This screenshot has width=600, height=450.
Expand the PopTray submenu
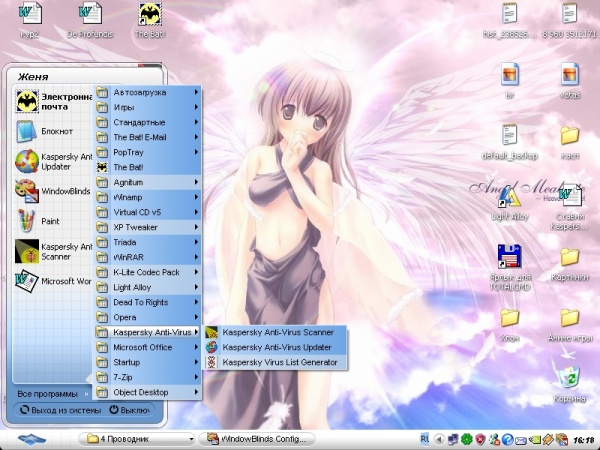(148, 152)
